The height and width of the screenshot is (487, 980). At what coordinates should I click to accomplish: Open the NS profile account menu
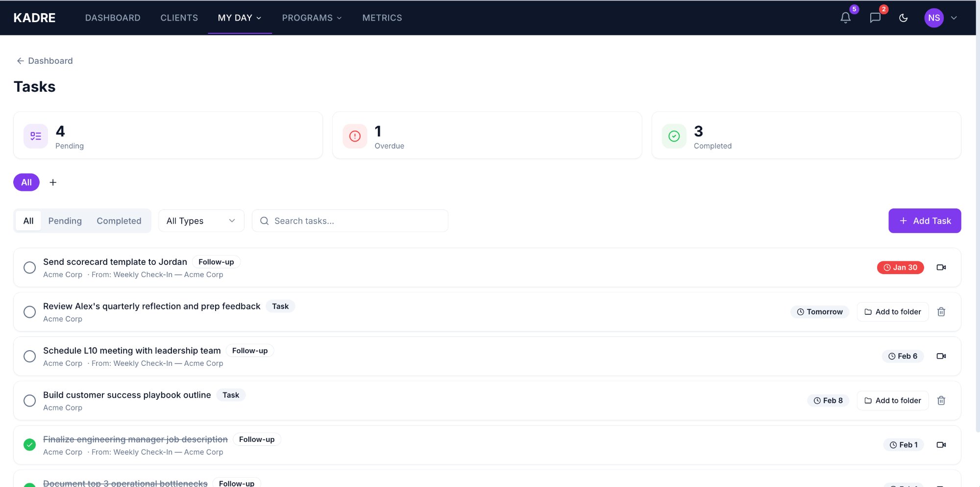(x=934, y=18)
